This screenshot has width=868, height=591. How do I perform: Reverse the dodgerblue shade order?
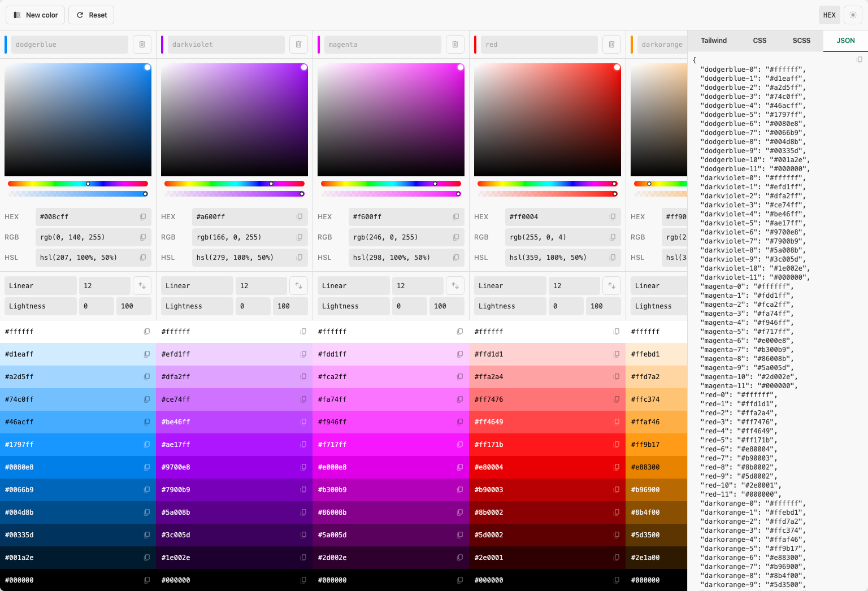142,286
